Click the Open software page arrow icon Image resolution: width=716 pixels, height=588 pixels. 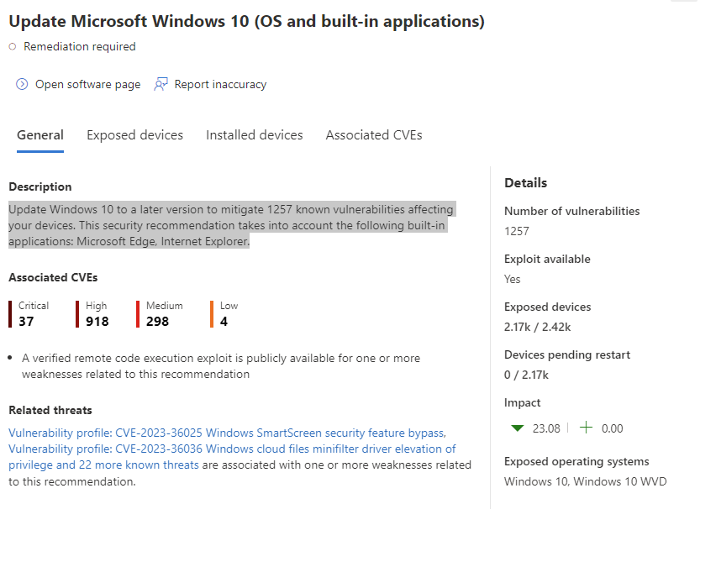pyautogui.click(x=22, y=85)
